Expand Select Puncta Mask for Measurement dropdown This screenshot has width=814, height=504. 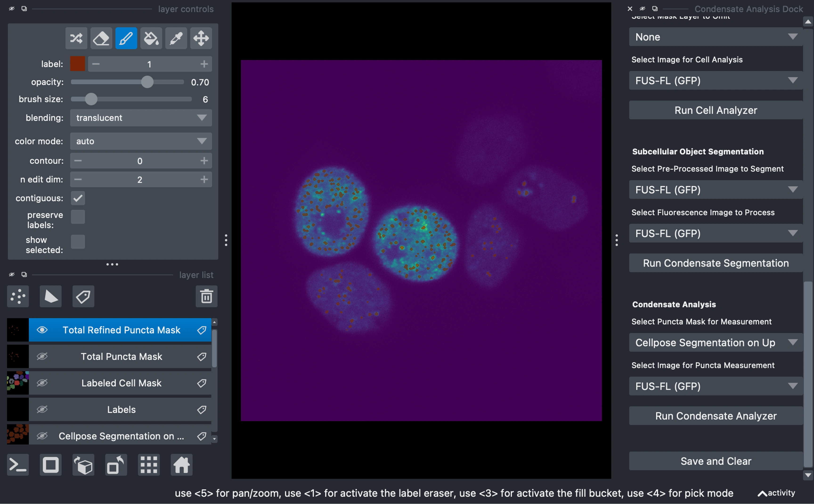(x=715, y=342)
